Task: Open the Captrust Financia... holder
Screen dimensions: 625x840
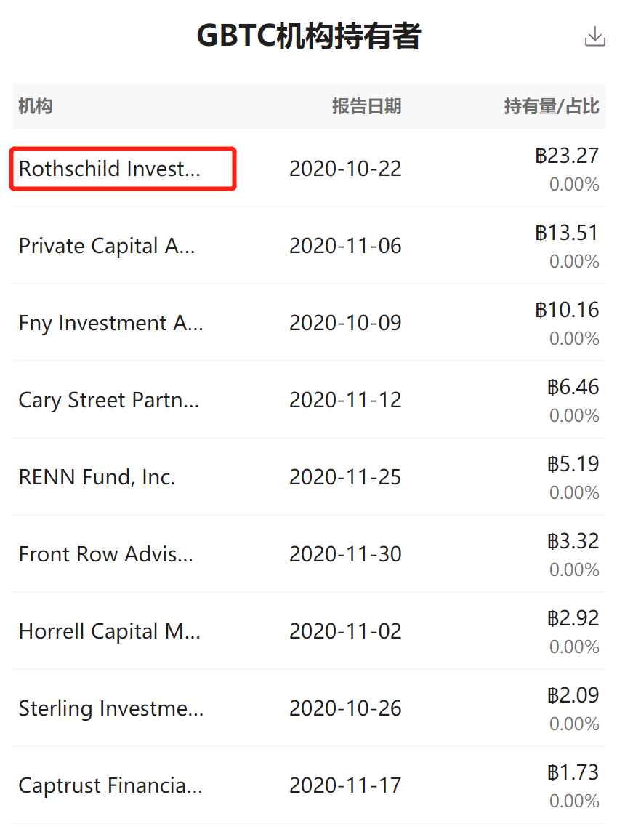Action: 309,786
